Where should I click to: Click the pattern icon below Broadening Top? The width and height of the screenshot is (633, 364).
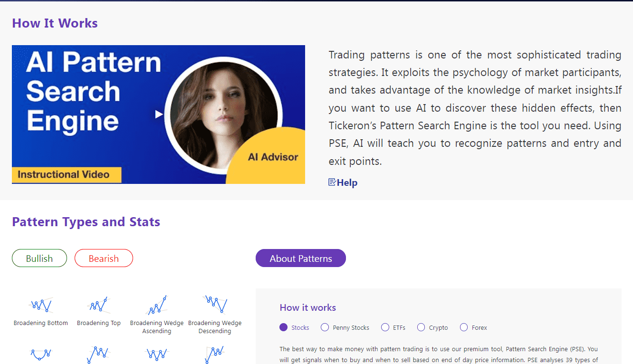tap(99, 354)
